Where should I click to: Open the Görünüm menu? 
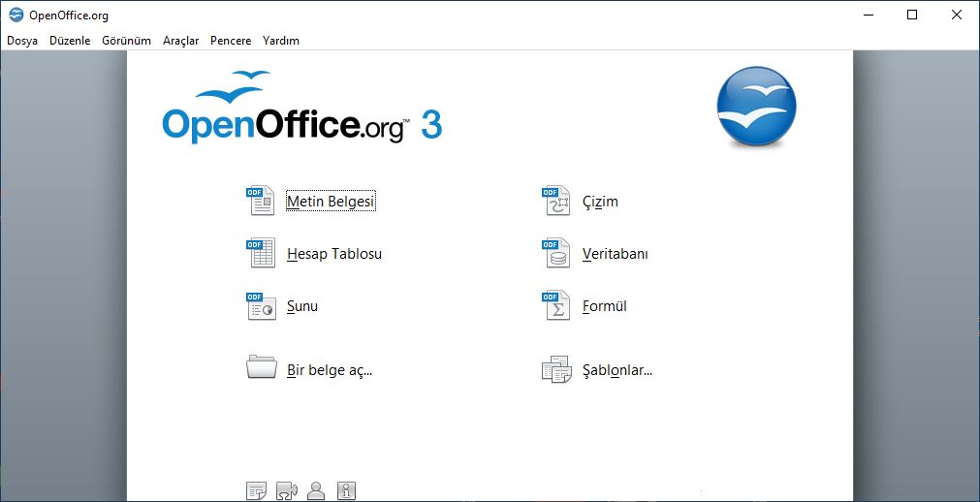point(126,41)
